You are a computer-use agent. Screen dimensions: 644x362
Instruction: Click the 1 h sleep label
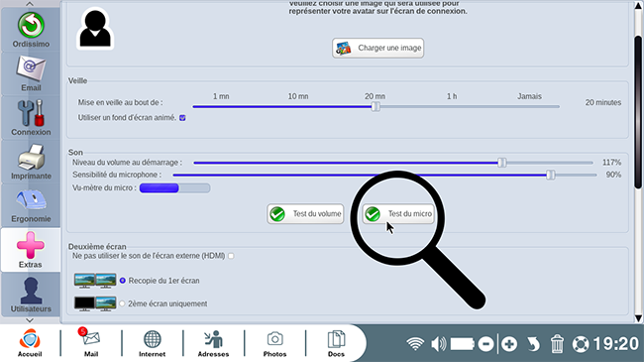452,96
